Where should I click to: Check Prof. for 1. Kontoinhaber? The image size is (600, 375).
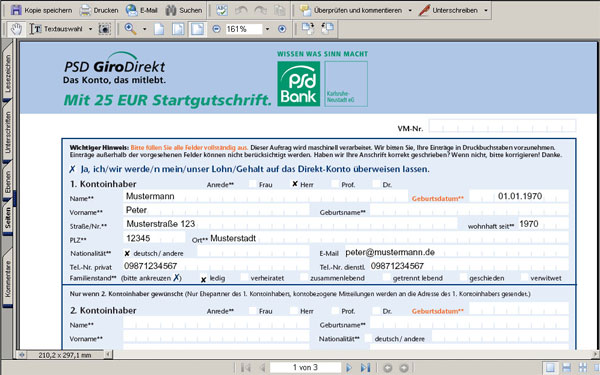[335, 184]
